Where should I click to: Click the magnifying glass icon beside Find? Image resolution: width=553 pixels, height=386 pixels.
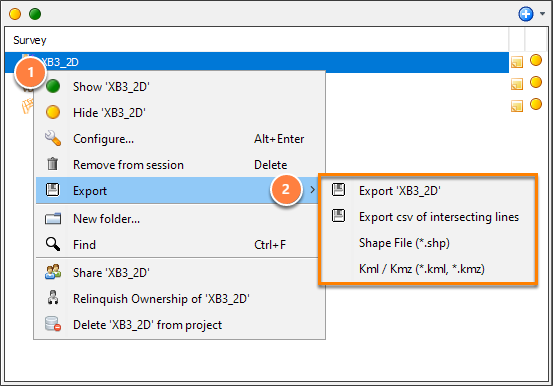tap(53, 244)
